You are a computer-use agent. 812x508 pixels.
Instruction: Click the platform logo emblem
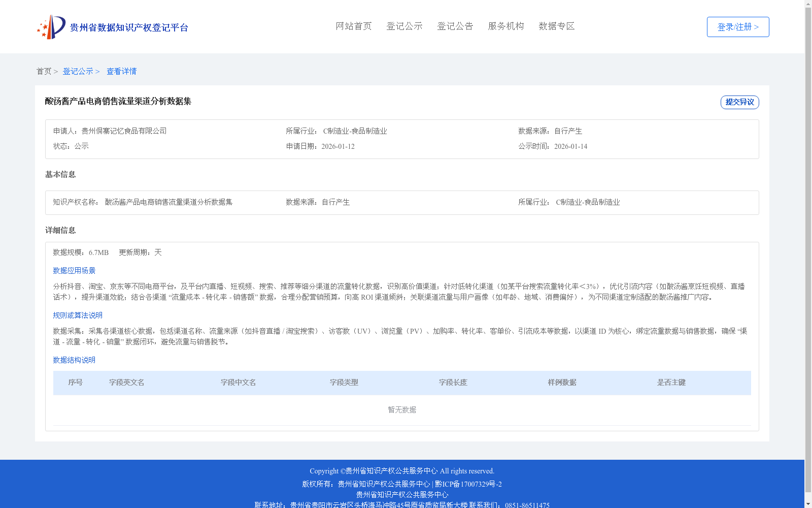[51, 27]
